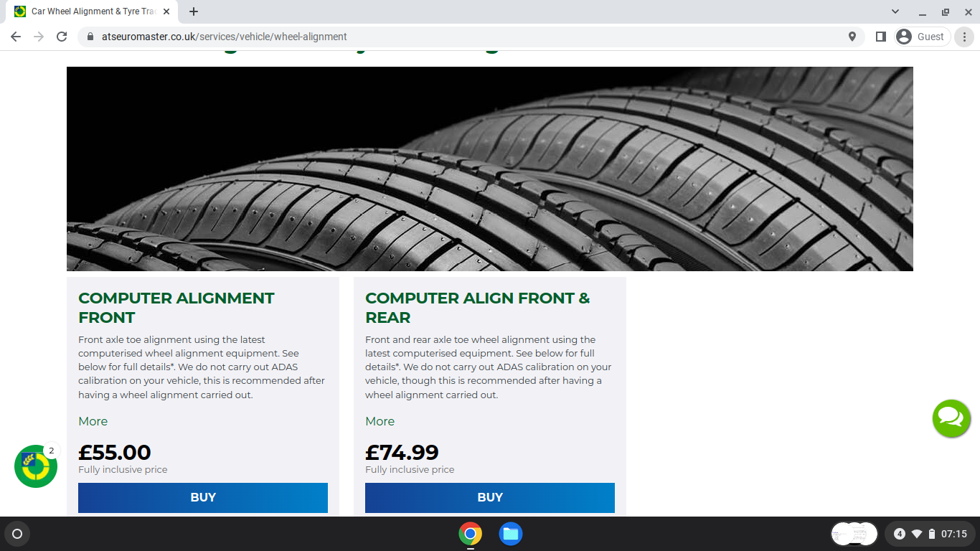Click the location pin icon in address bar
Image resolution: width=980 pixels, height=551 pixels.
tap(852, 37)
